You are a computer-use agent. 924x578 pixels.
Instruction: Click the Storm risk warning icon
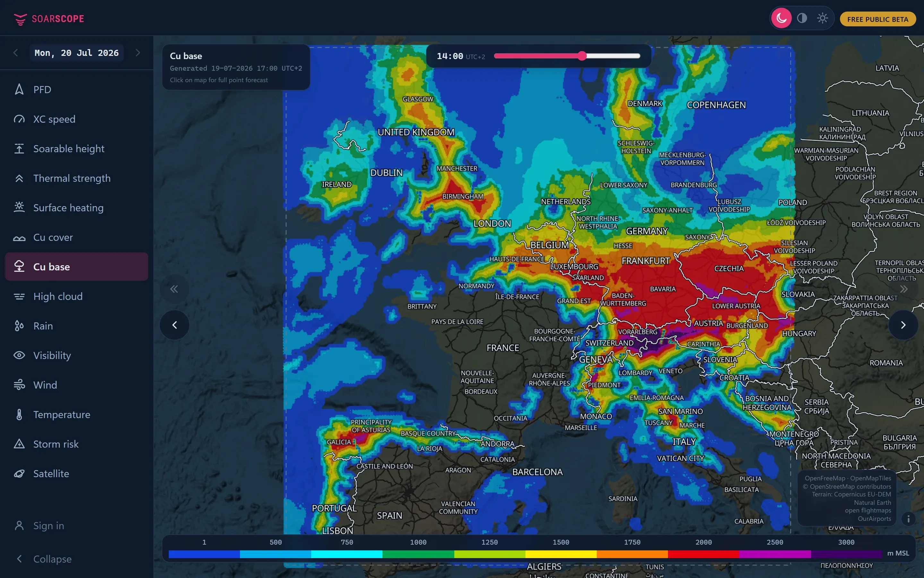[x=19, y=444]
